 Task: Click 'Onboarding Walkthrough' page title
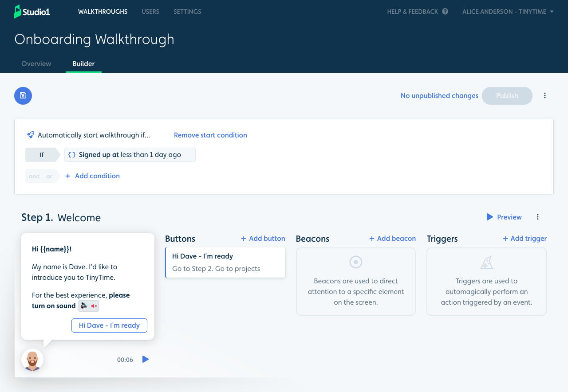click(94, 39)
